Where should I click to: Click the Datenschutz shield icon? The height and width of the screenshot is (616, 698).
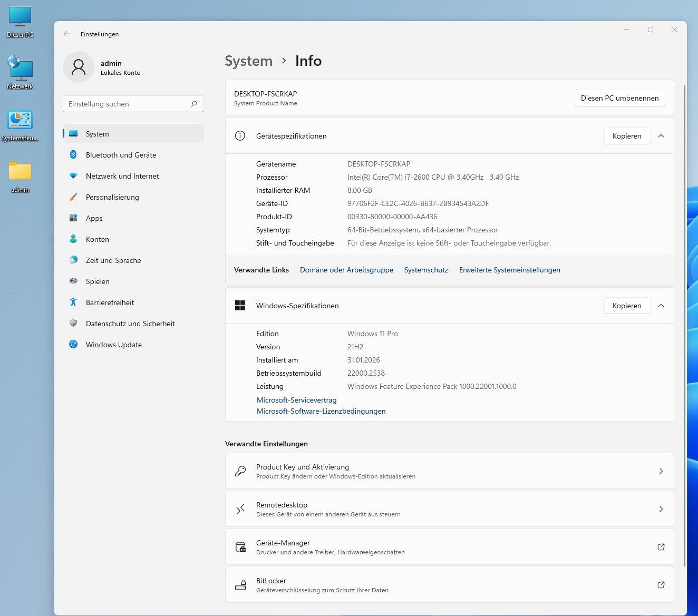tap(73, 324)
